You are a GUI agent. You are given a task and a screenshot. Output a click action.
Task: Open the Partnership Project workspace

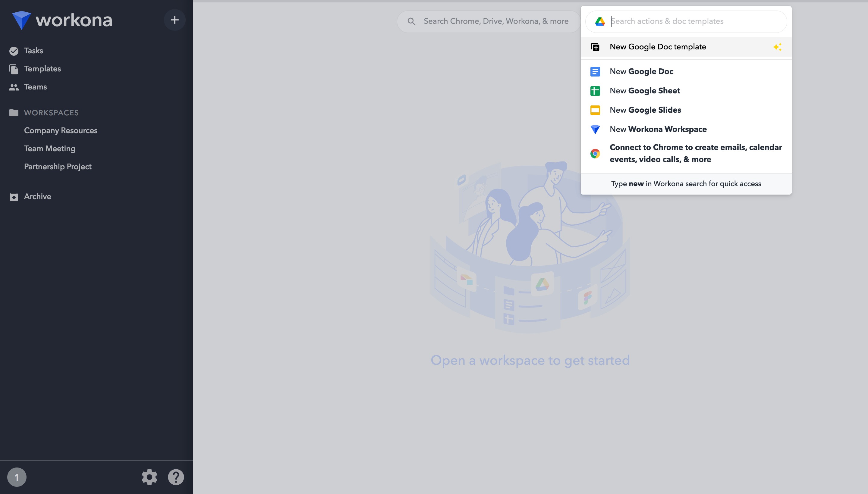pyautogui.click(x=58, y=167)
